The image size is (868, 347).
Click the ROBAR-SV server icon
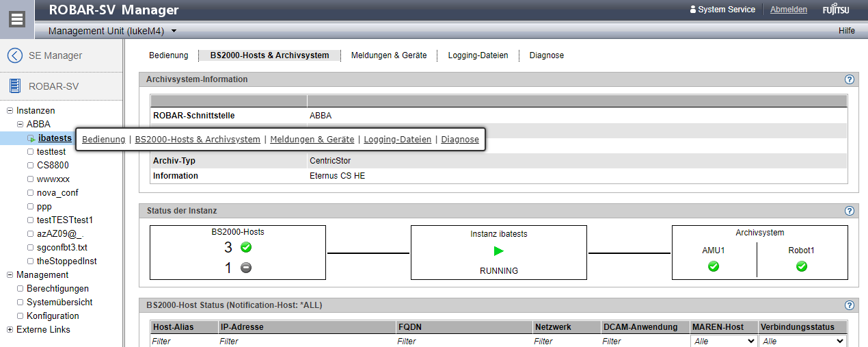(15, 86)
